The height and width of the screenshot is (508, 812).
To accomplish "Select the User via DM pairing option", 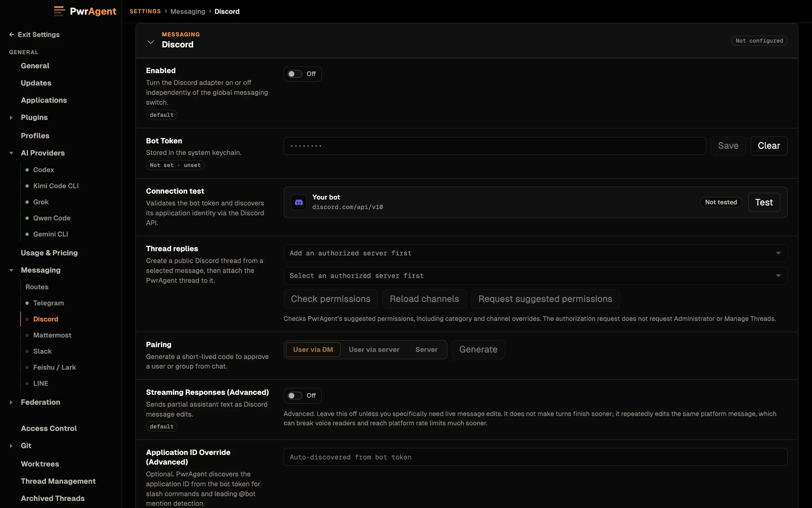I will pyautogui.click(x=313, y=350).
